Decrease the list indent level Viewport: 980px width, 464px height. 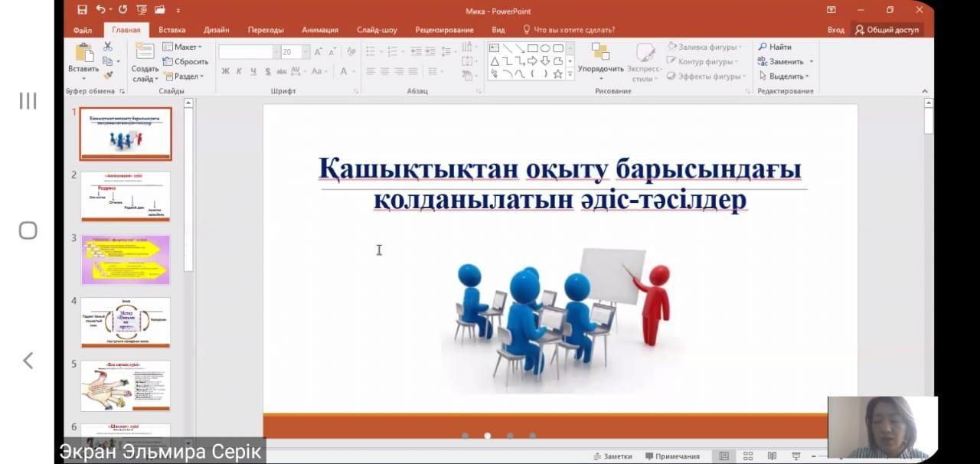coord(416,51)
